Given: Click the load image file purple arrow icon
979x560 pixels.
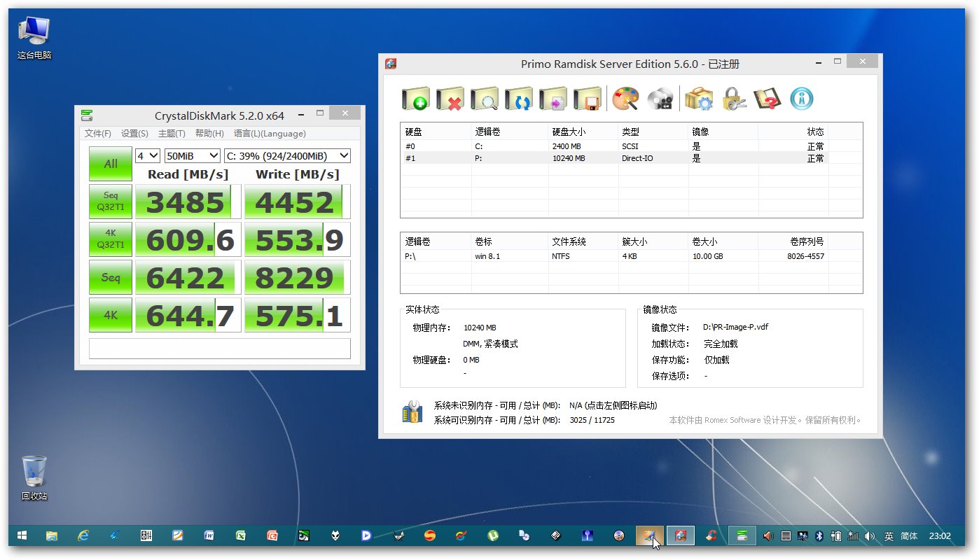Looking at the screenshot, I should point(553,99).
